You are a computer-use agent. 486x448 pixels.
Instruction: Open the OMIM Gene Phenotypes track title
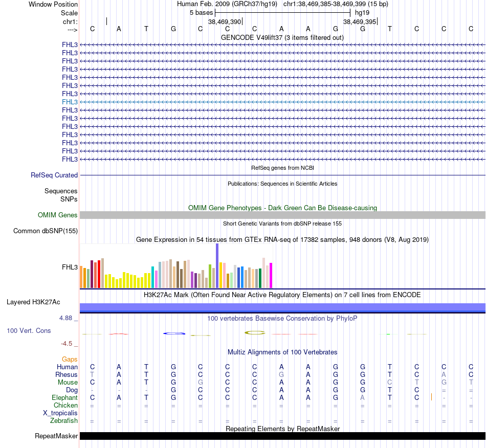(x=282, y=208)
